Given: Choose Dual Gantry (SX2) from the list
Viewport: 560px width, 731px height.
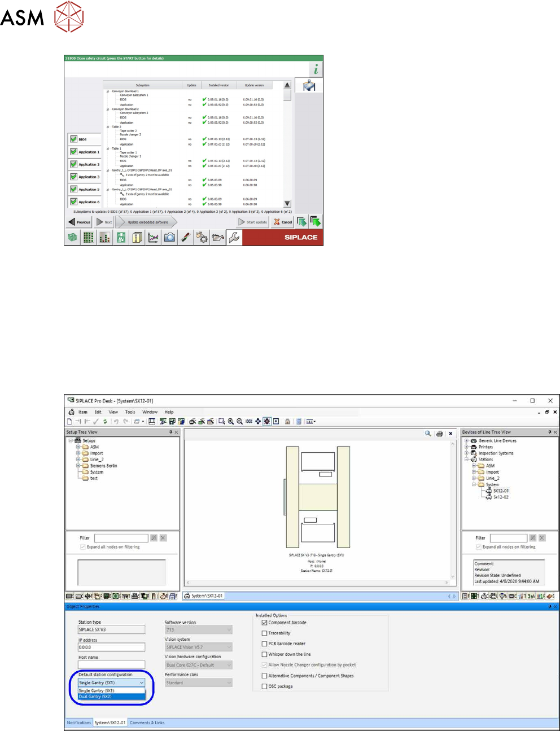Looking at the screenshot, I should click(x=111, y=697).
